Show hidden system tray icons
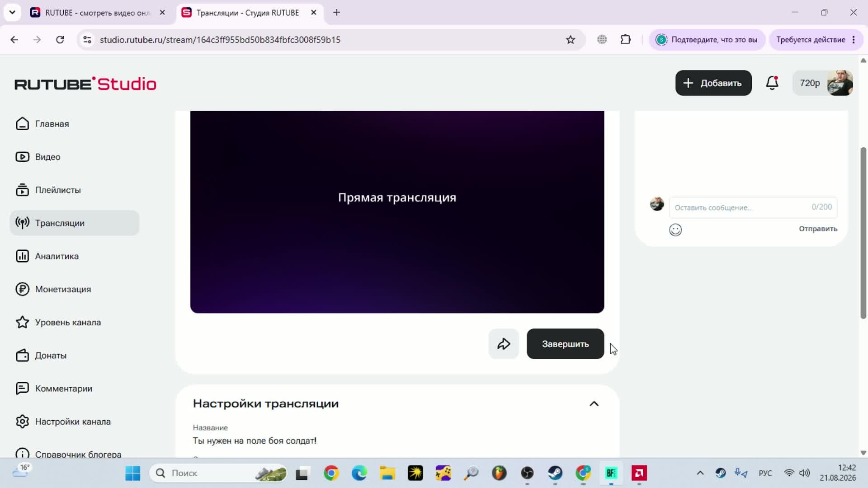868x488 pixels. coord(700,473)
